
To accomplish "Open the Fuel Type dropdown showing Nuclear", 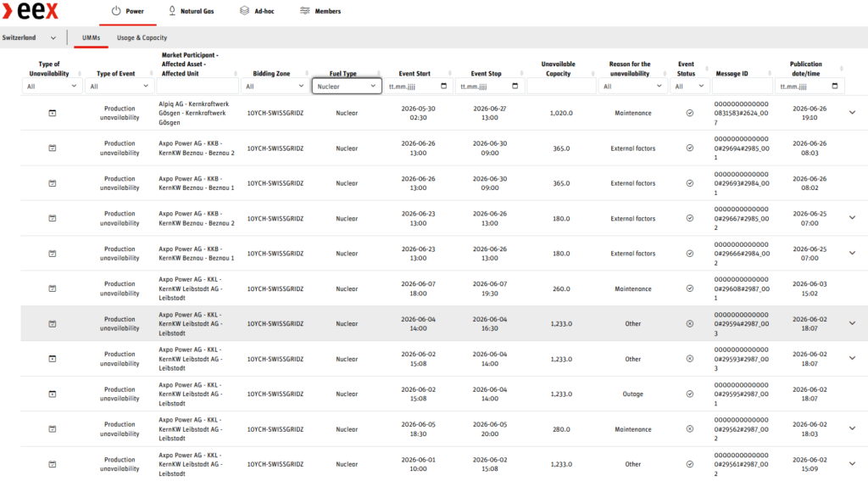I will click(x=347, y=87).
